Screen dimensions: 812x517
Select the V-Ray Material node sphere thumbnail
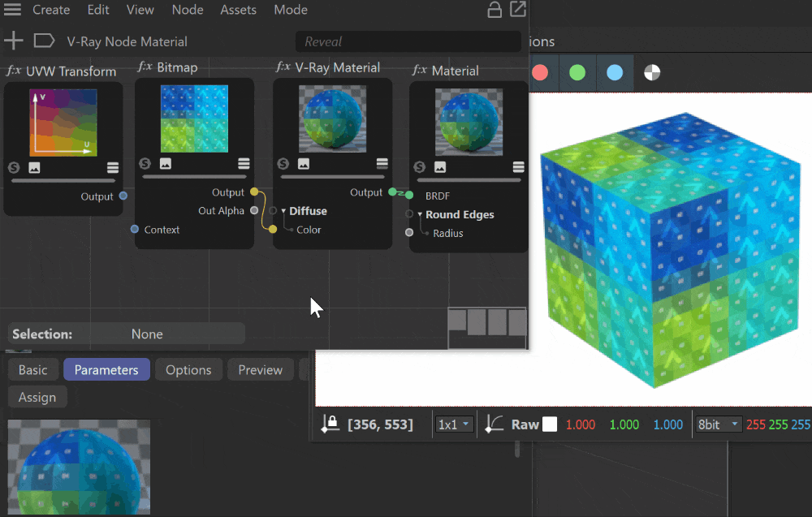coord(332,118)
